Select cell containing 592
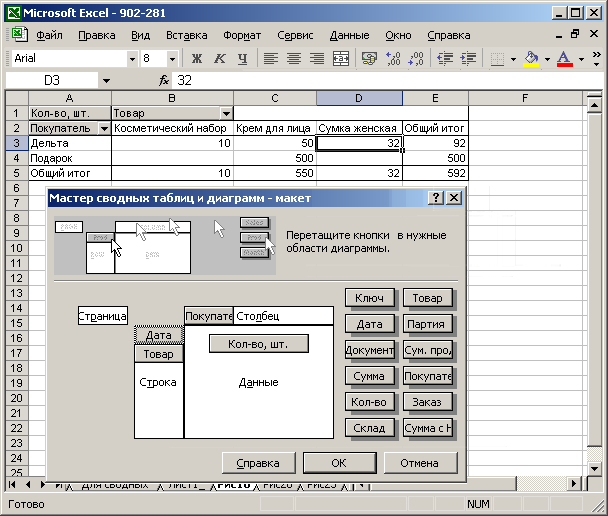The height and width of the screenshot is (516, 608). click(435, 173)
